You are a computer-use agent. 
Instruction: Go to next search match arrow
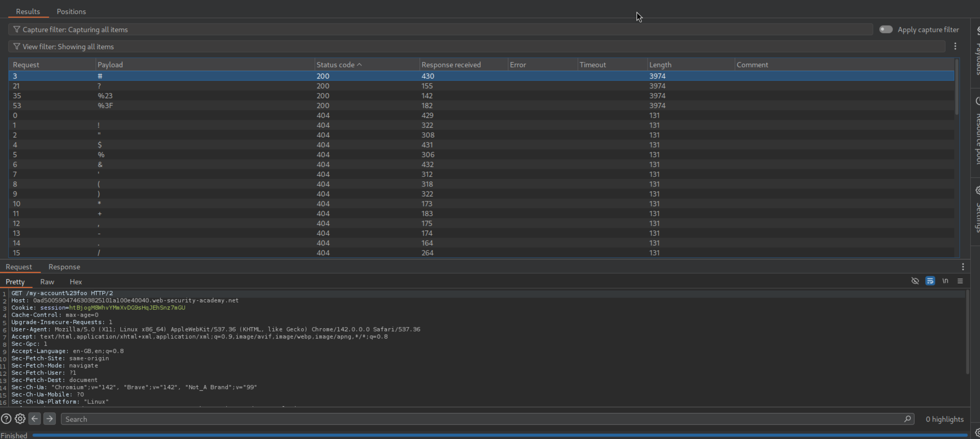[50, 419]
